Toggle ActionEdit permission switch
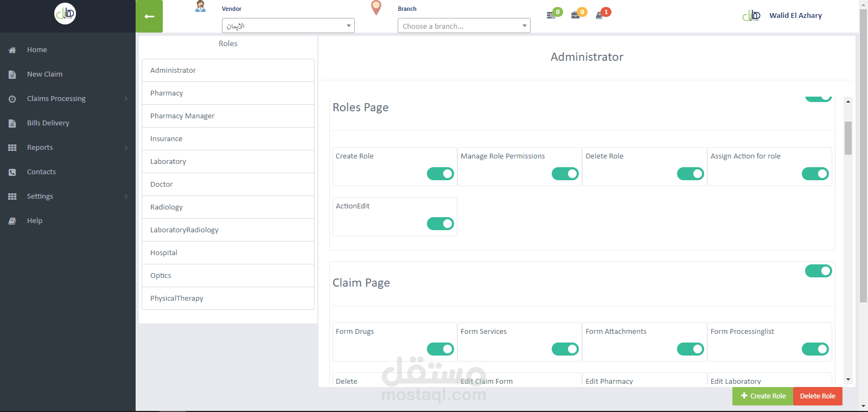 441,224
